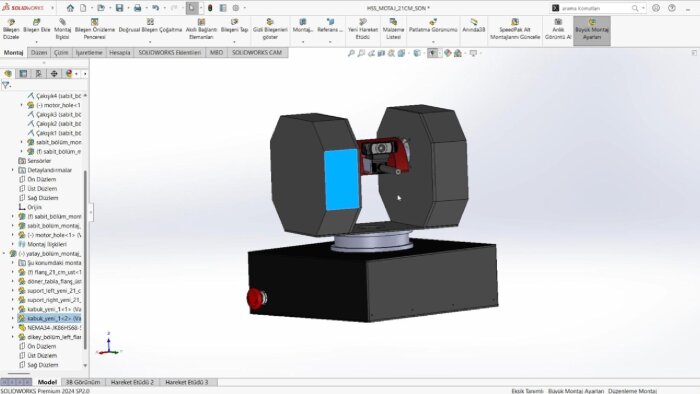The width and height of the screenshot is (700, 394).
Task: Open the DimXpertManager crosshair tab icon
Action: (54, 74)
